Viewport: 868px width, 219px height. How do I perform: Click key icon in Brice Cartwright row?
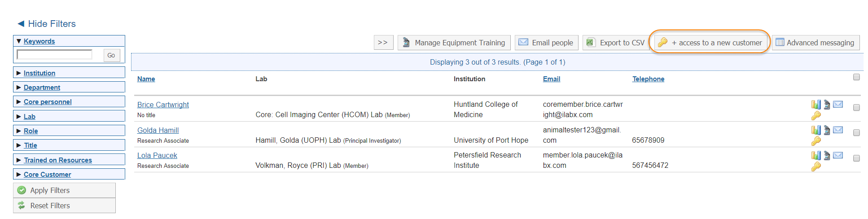pyautogui.click(x=815, y=116)
